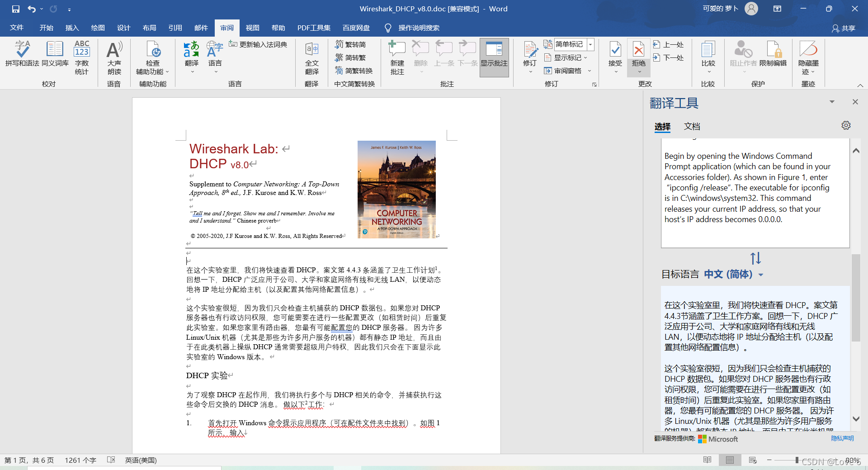Click the zoom out minus button
This screenshot has width=868, height=470.
[x=769, y=460]
